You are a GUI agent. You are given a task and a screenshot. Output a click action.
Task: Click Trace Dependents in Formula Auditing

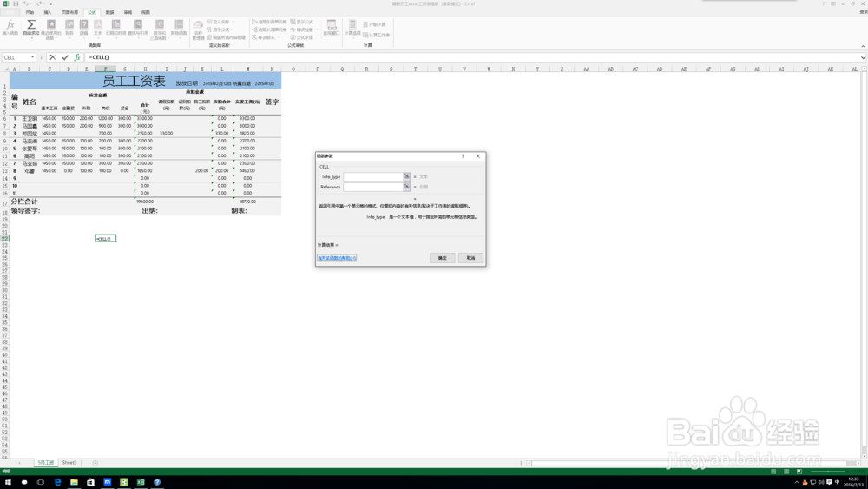click(x=270, y=30)
